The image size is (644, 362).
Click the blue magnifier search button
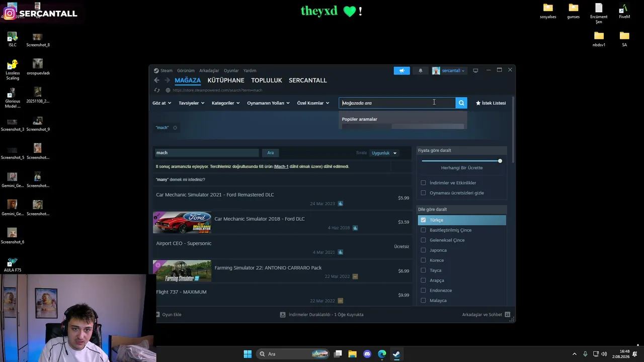coord(461,103)
